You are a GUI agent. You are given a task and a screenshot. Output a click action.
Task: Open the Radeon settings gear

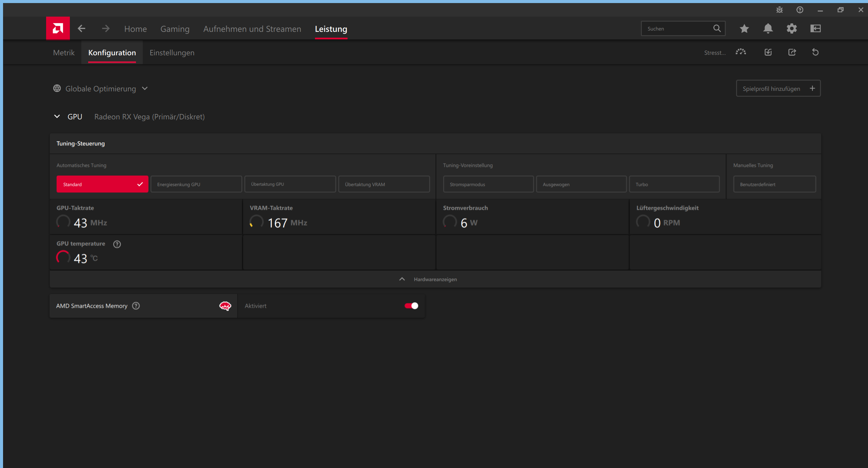792,28
